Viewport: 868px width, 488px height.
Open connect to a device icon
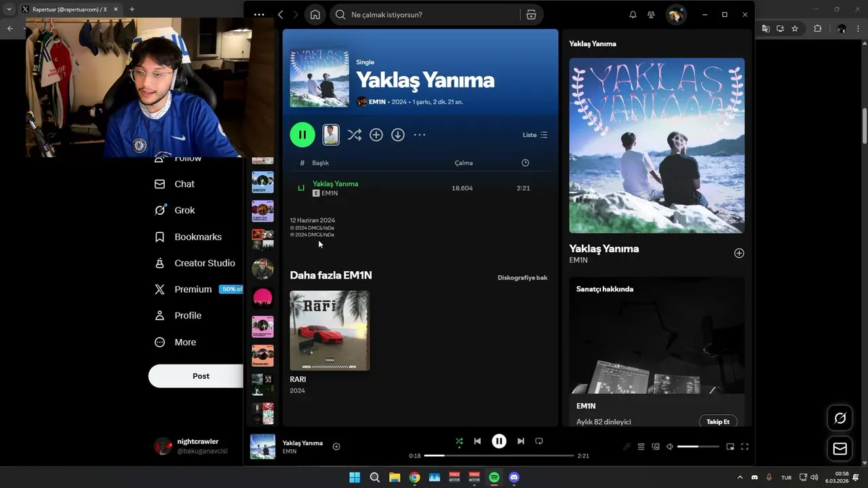point(656,447)
